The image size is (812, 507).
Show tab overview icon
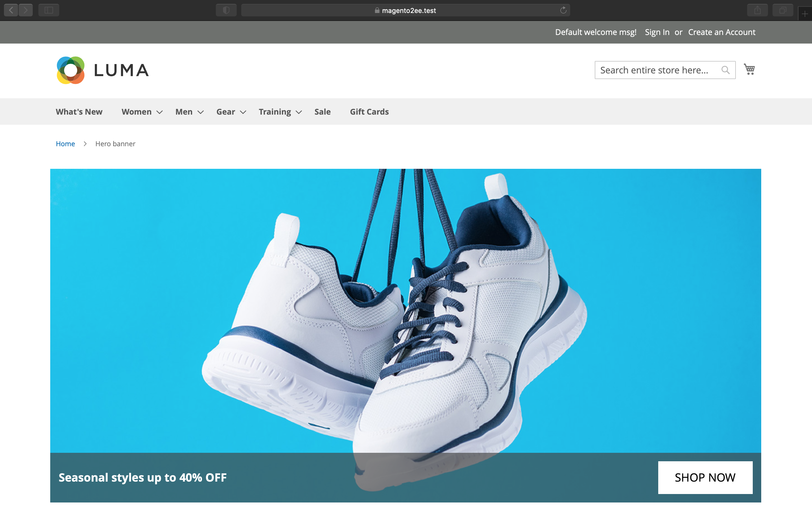(x=782, y=10)
